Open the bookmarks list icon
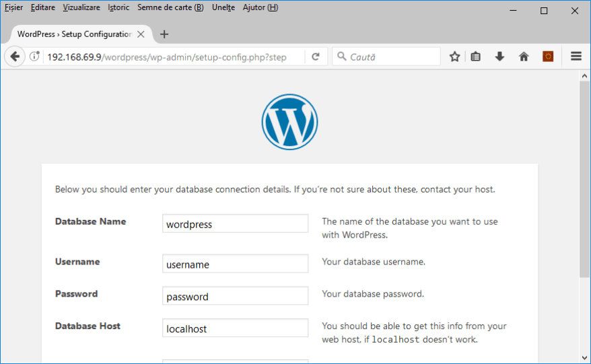591x364 pixels. [476, 57]
